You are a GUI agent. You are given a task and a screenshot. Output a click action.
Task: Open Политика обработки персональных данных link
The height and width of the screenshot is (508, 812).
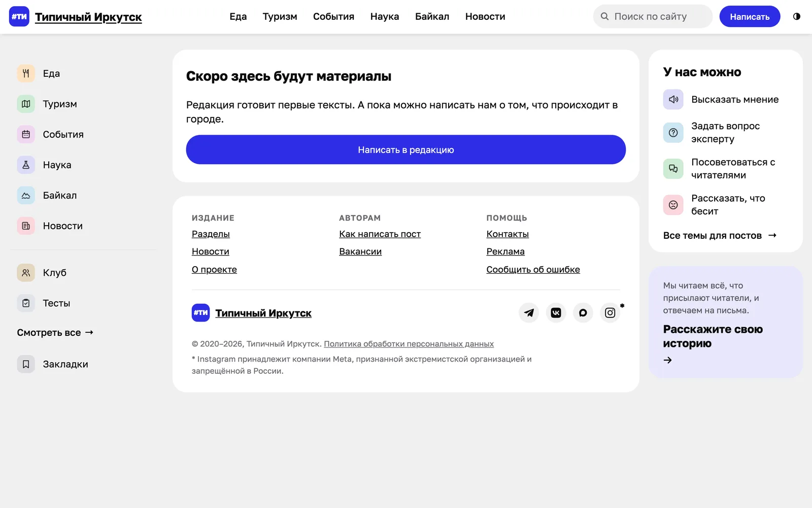point(409,344)
